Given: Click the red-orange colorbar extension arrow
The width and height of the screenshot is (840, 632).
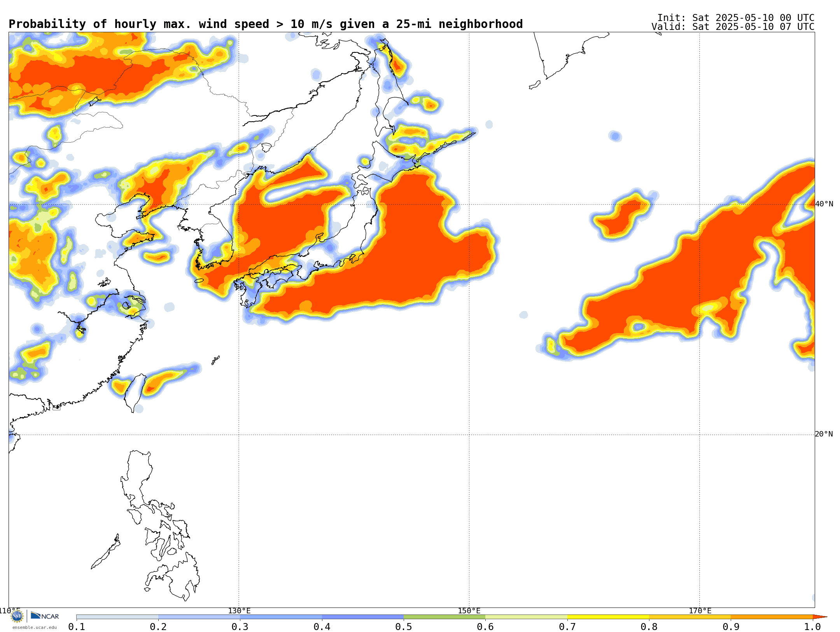Looking at the screenshot, I should pyautogui.click(x=819, y=617).
